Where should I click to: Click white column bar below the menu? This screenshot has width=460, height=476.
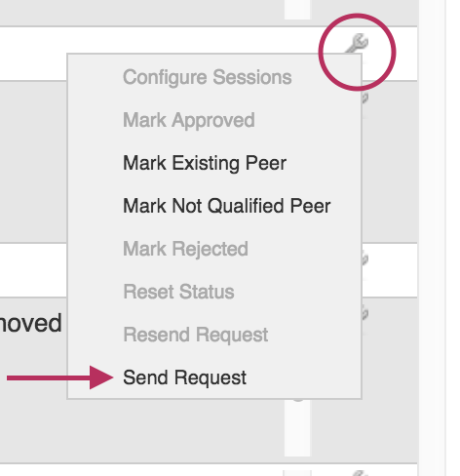297,427
